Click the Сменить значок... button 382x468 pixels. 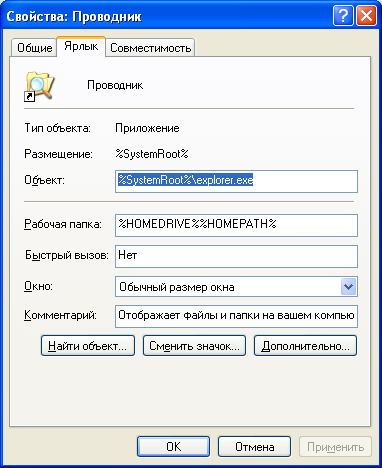pos(194,346)
